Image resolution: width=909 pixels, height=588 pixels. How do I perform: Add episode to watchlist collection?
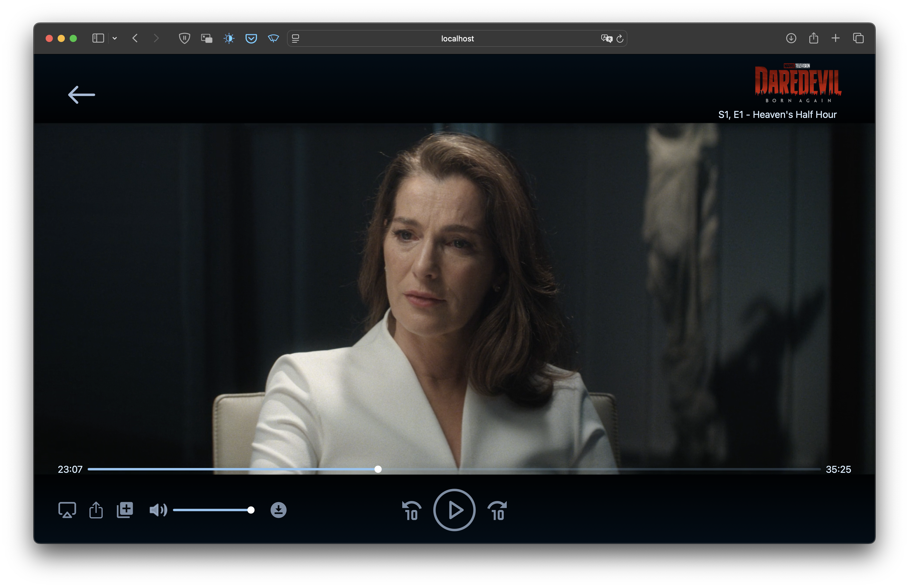125,510
